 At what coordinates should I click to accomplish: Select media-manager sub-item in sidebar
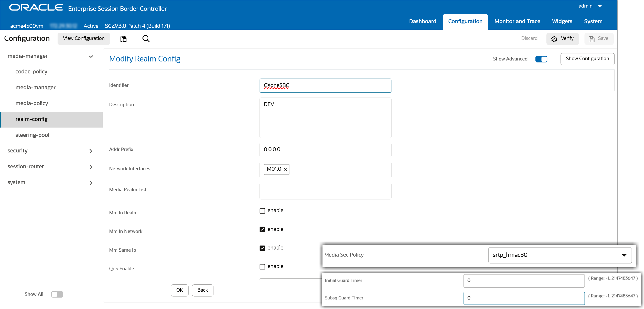click(36, 87)
